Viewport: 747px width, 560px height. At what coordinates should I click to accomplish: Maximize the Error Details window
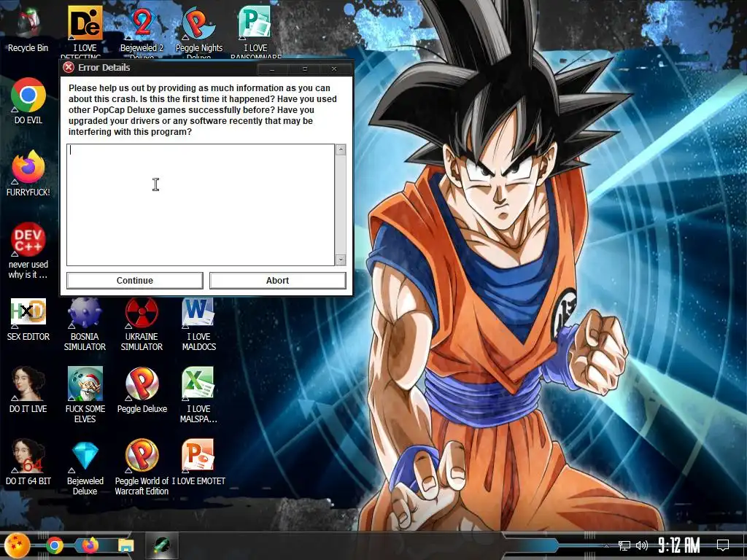(305, 69)
